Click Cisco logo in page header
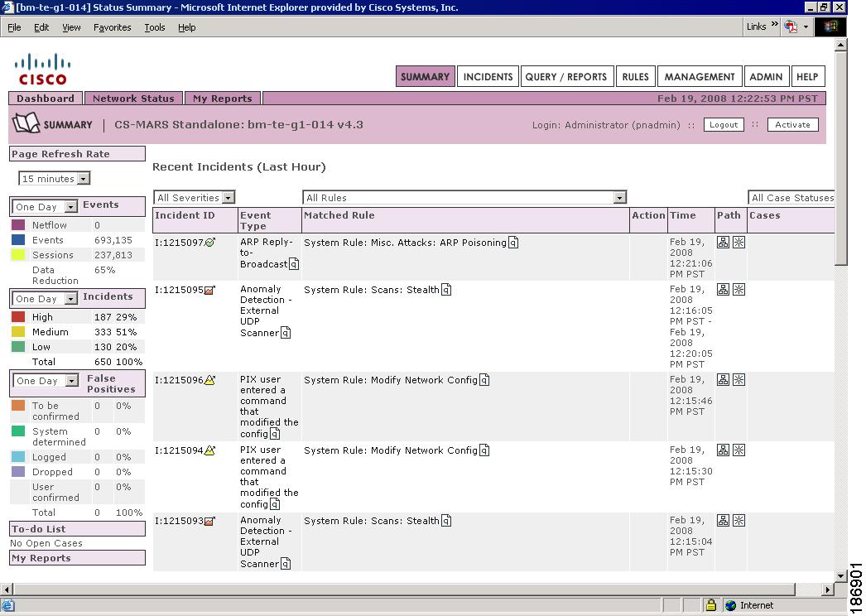Screen dimensions: 866x616 (x=42, y=70)
